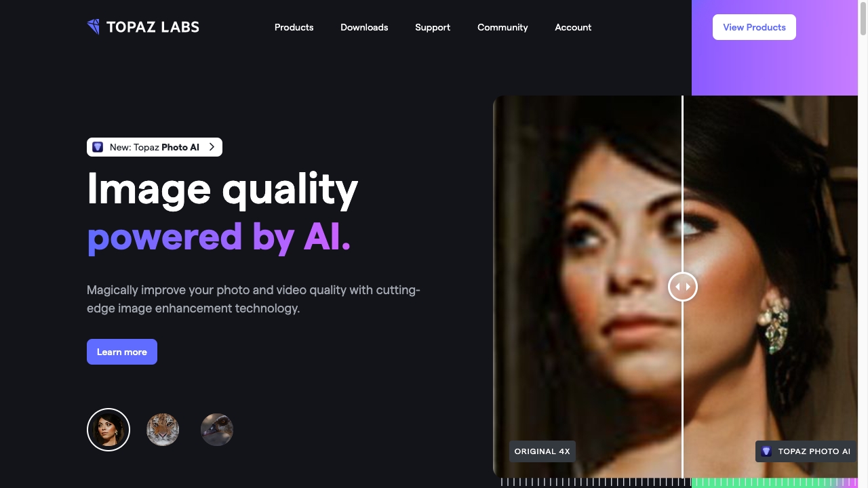Click the Topaz Photo AI label icon
Viewport: 868px width, 488px height.
pos(766,451)
